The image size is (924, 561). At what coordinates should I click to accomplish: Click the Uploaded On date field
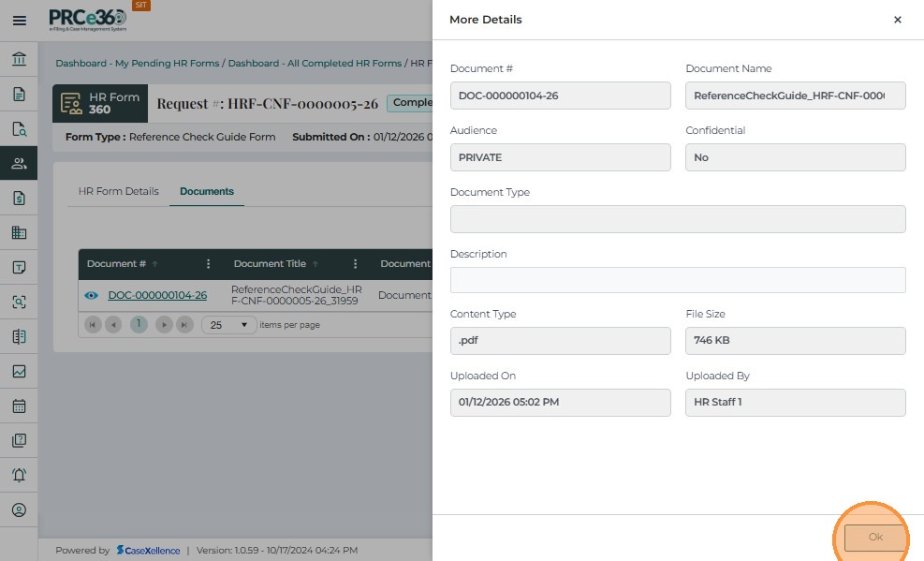coord(561,403)
